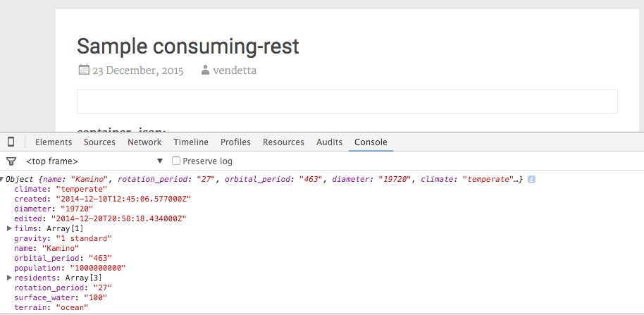Open the Sources panel tab
Viewport: 644px width, 315px height.
[99, 142]
